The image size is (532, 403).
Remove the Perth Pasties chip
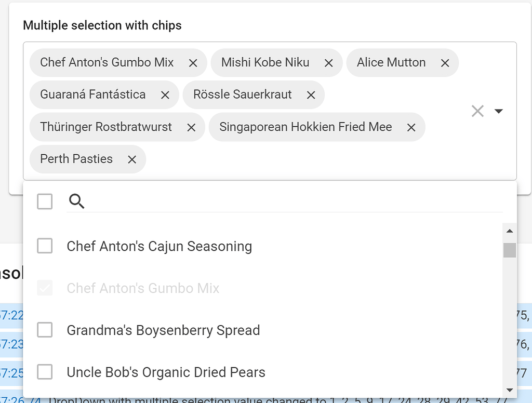pyautogui.click(x=132, y=159)
